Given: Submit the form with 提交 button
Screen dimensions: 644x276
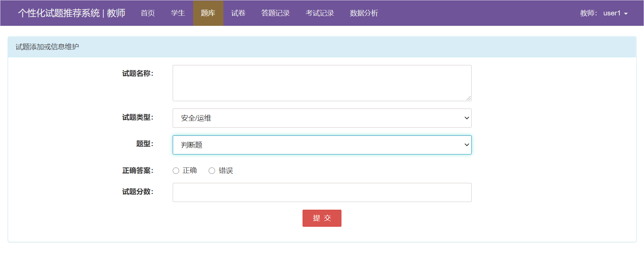Looking at the screenshot, I should click(322, 218).
